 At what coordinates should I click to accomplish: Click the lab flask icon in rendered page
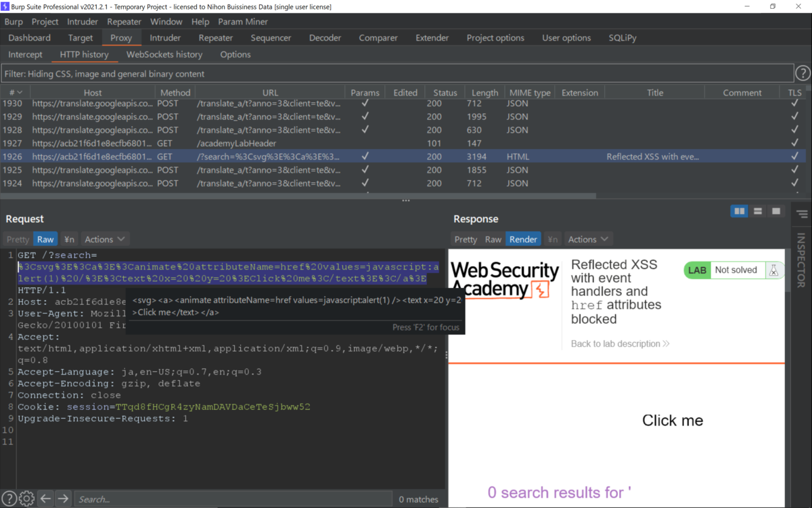[x=773, y=270]
